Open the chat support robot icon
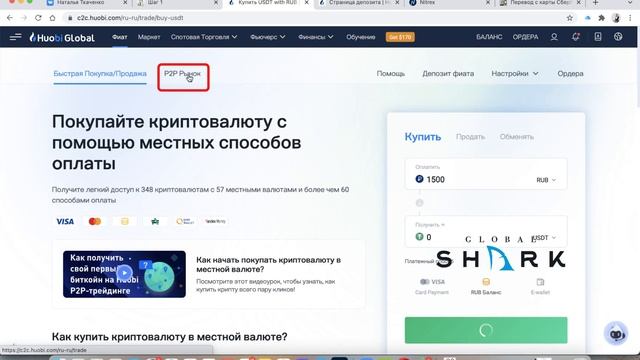The image size is (640, 360). (x=616, y=333)
